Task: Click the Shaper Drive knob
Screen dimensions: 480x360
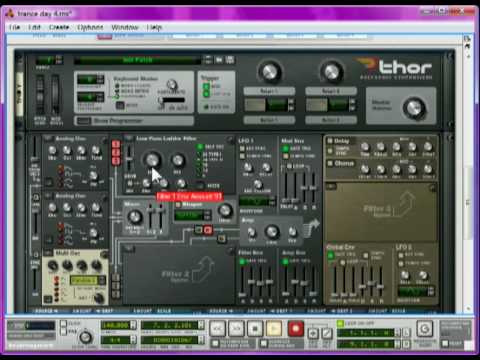Action: (225, 211)
